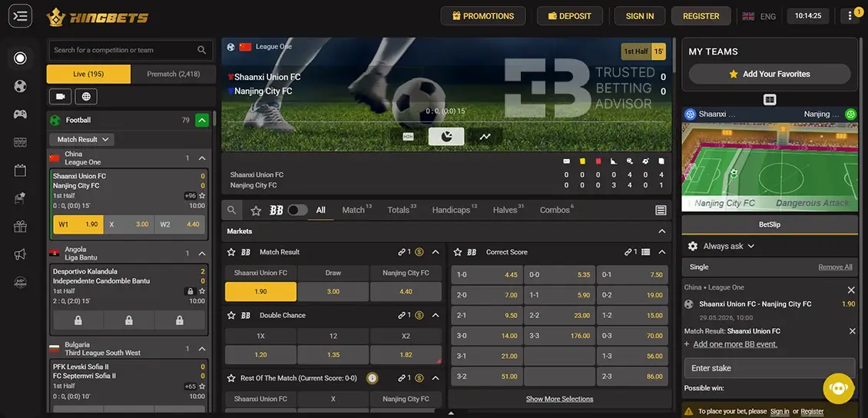Open the hamburger sidebar menu icon

click(20, 16)
